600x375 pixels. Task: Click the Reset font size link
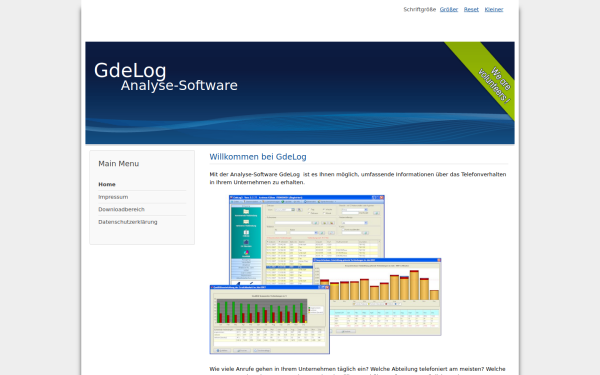tap(471, 10)
